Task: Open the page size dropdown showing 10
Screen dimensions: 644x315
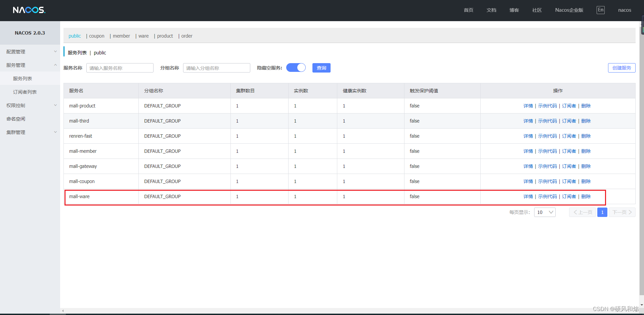Action: (545, 212)
